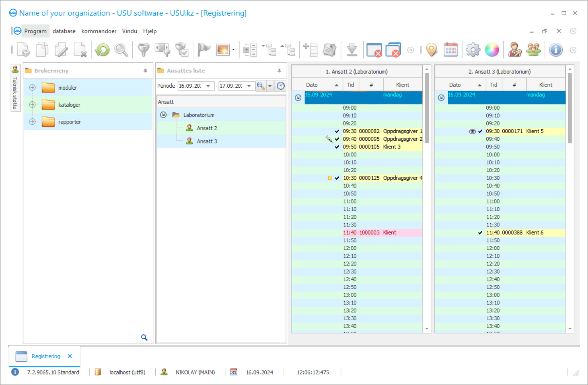
Task: Click the Ansatt 2 schedule vertical scrollbar
Action: [427, 109]
